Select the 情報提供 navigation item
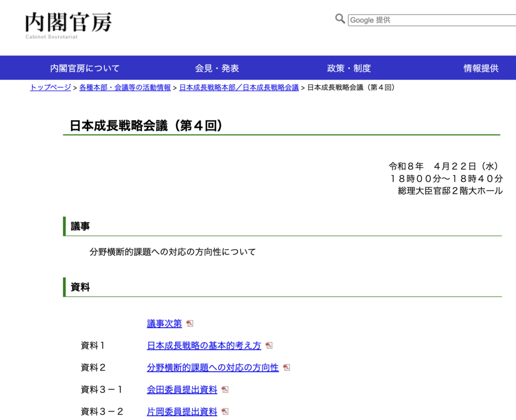The image size is (516, 420). [x=481, y=68]
